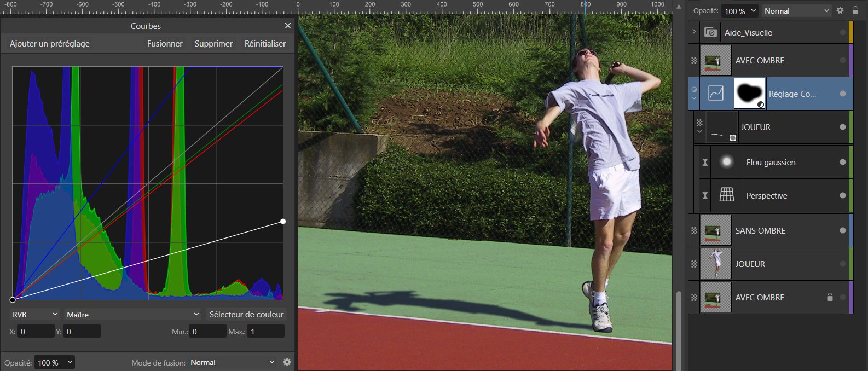Viewport: 868px width, 371px height.
Task: Select the 'Réglage Co...' layer name
Action: [x=792, y=94]
